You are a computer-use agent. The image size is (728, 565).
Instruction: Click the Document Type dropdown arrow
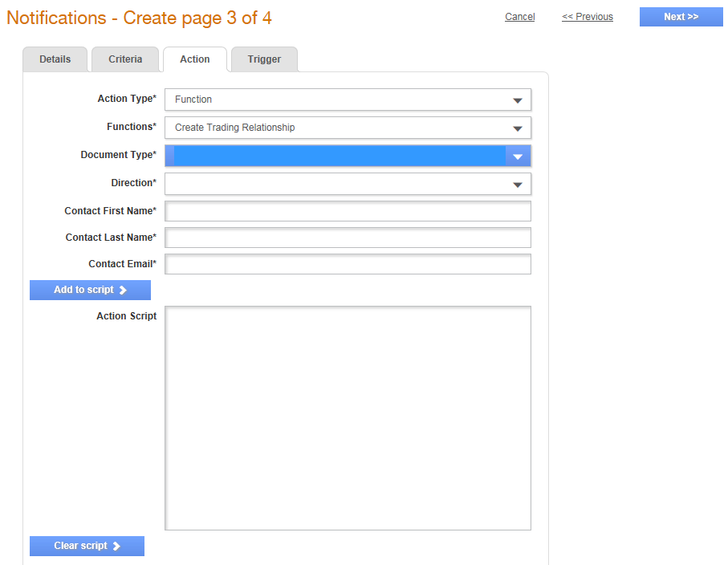coord(518,156)
